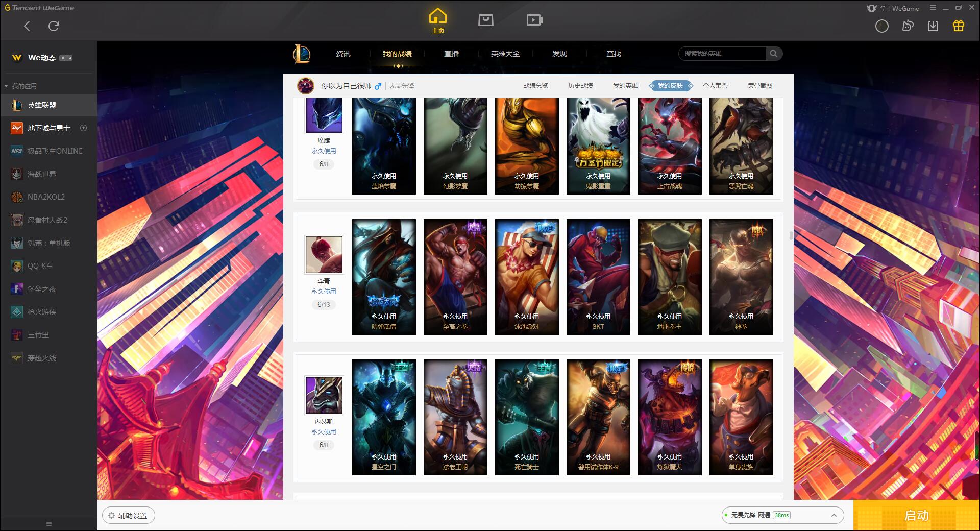The width and height of the screenshot is (980, 531).
Task: Open the store icon in top bar
Action: point(486,20)
